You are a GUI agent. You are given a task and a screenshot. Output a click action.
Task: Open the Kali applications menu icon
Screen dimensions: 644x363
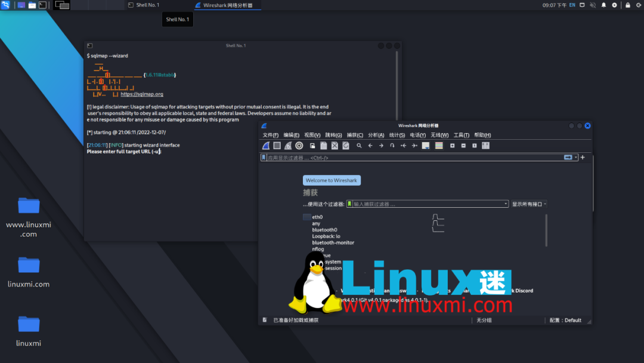pos(5,5)
